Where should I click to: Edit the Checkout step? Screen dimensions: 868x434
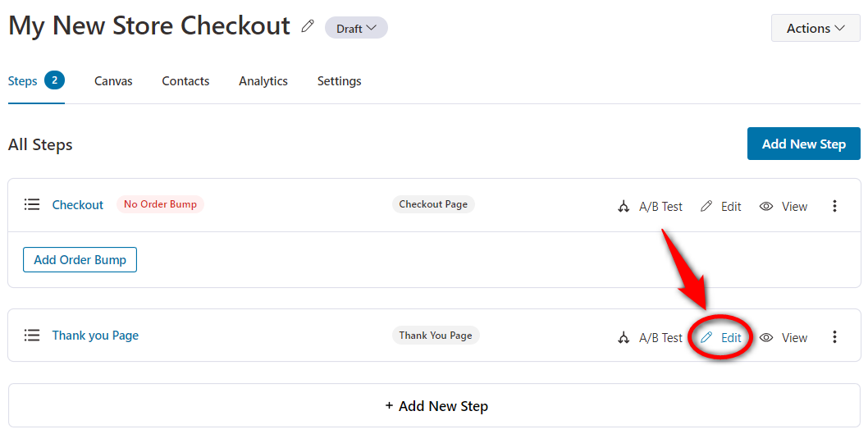pyautogui.click(x=721, y=207)
